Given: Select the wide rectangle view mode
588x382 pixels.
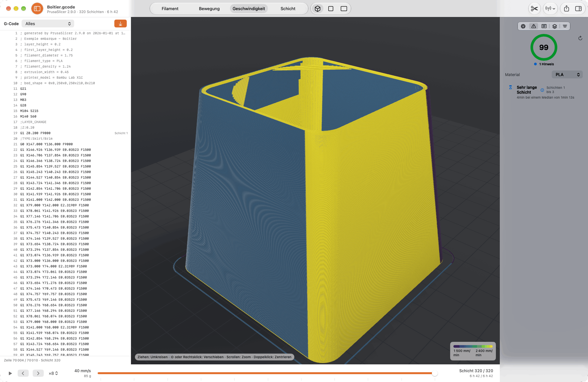Looking at the screenshot, I should [344, 9].
